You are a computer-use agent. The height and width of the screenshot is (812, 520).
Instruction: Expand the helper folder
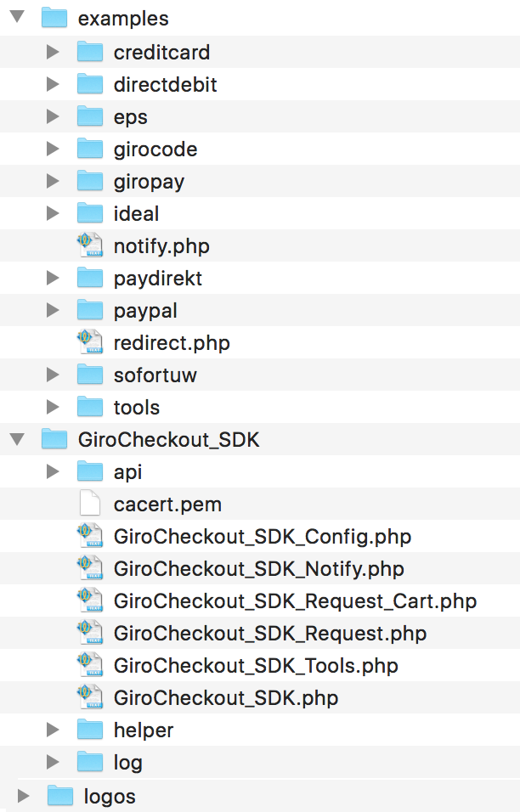click(x=52, y=730)
